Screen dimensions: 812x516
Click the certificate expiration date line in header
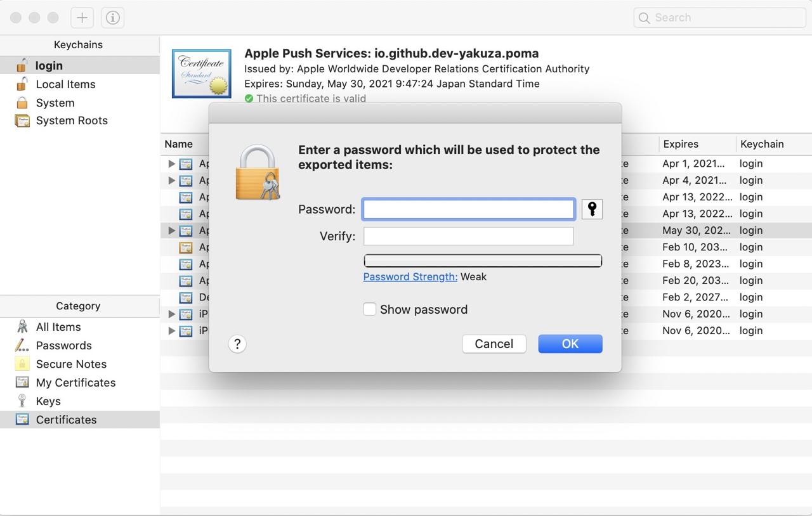click(x=392, y=84)
